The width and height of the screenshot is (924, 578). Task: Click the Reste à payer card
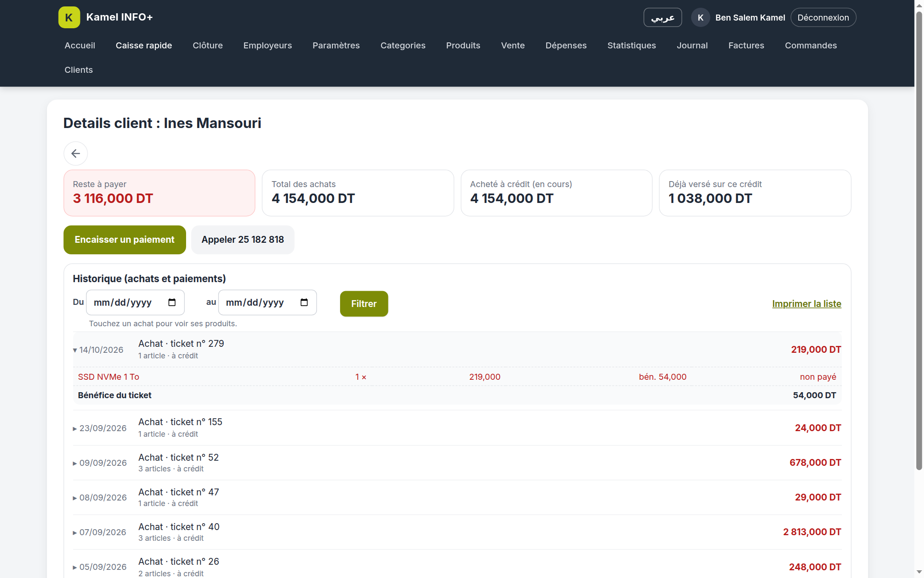[159, 193]
